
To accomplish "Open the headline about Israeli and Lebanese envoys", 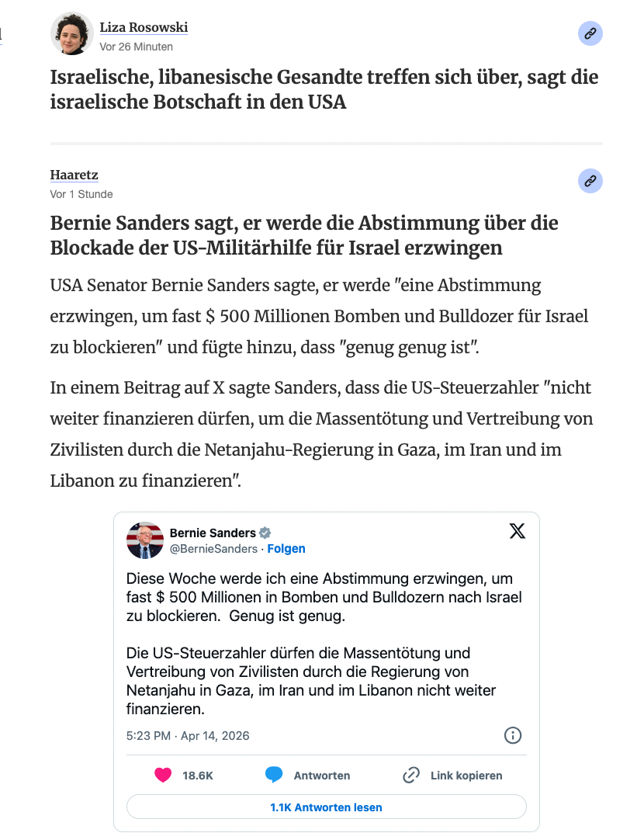I will point(324,89).
